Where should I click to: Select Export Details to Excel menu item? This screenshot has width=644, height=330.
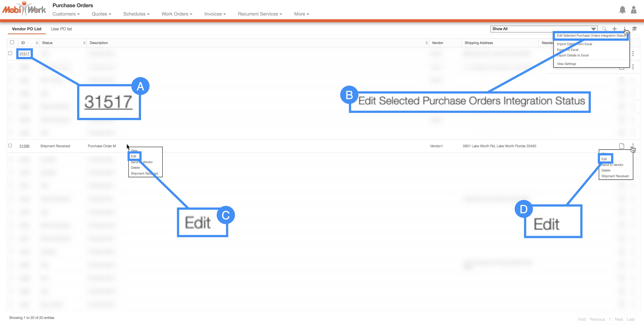pos(573,55)
